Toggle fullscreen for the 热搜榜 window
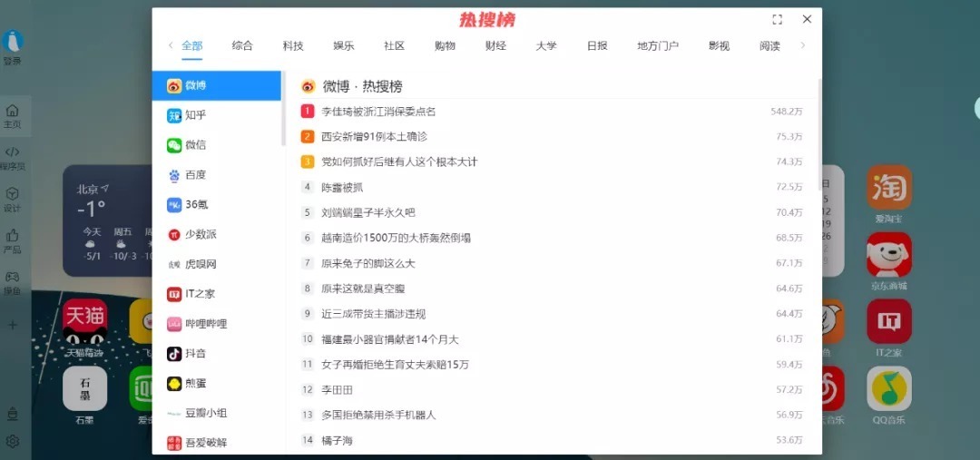 pyautogui.click(x=777, y=19)
